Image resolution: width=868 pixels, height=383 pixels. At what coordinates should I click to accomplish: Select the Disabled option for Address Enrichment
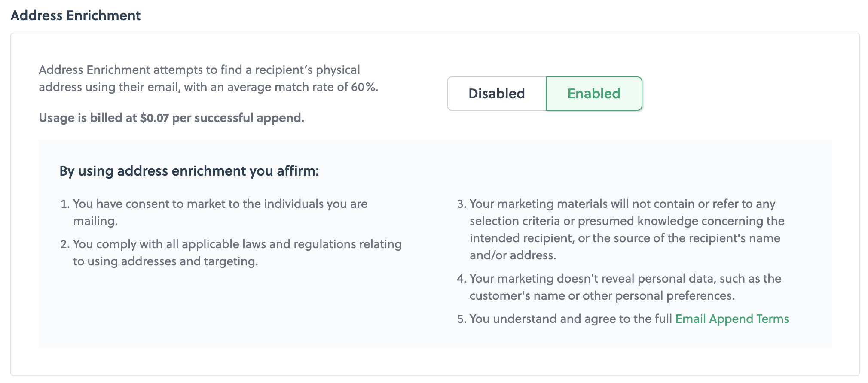click(x=496, y=94)
